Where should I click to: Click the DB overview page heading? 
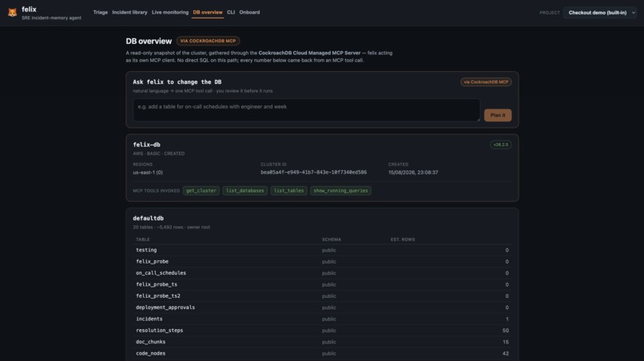(x=149, y=41)
